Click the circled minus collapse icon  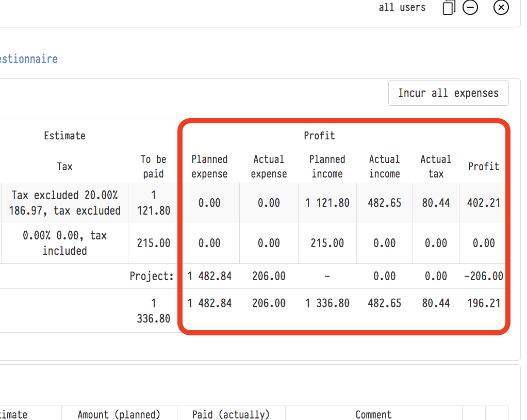470,8
